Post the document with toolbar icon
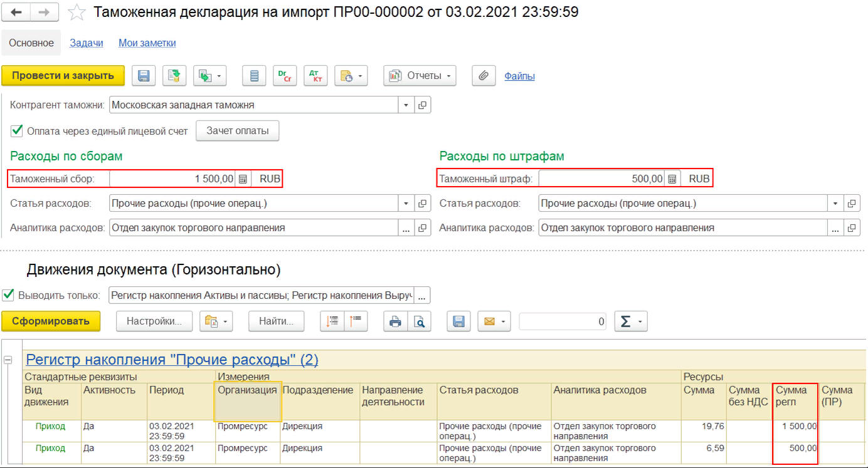This screenshot has height=468, width=868. (x=174, y=76)
